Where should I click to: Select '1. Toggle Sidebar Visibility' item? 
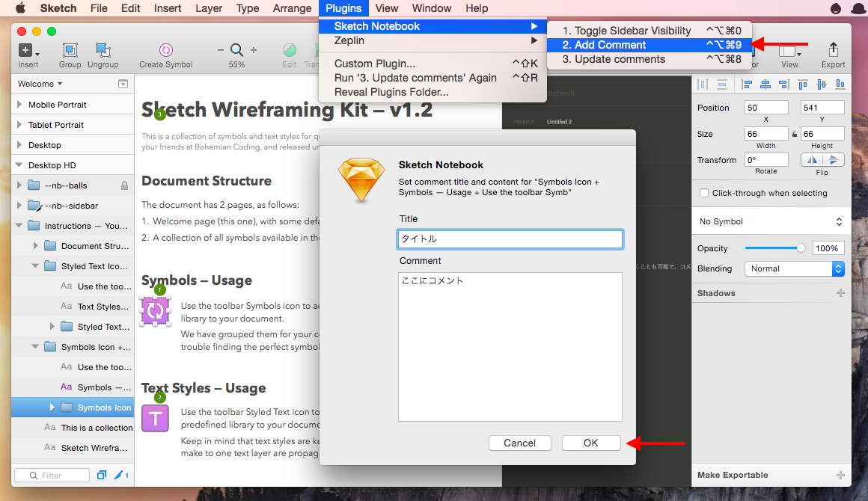coord(648,31)
